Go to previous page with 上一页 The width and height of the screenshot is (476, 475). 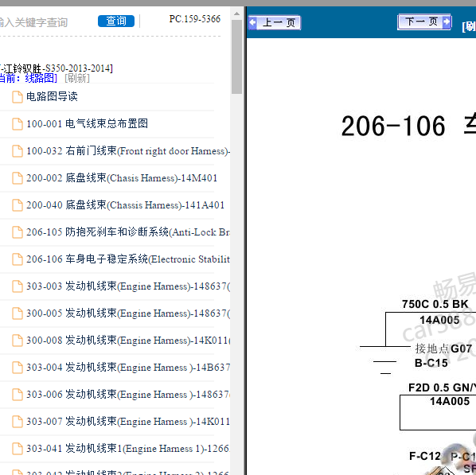point(275,22)
